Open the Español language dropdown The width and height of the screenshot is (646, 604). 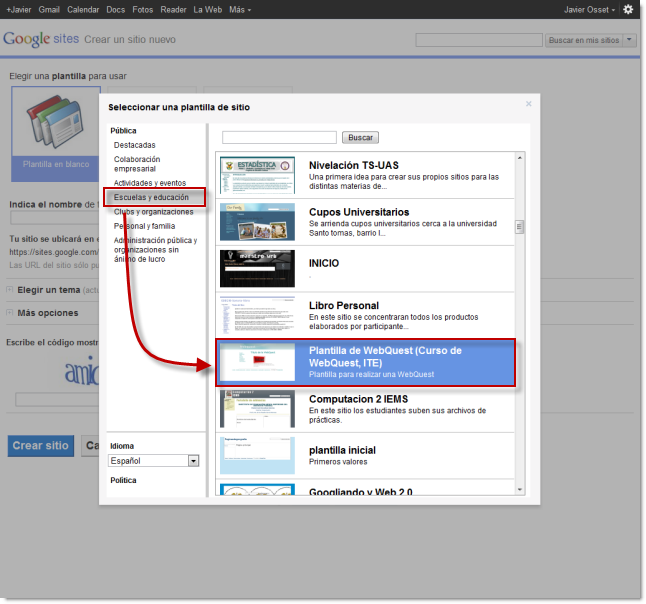point(154,461)
